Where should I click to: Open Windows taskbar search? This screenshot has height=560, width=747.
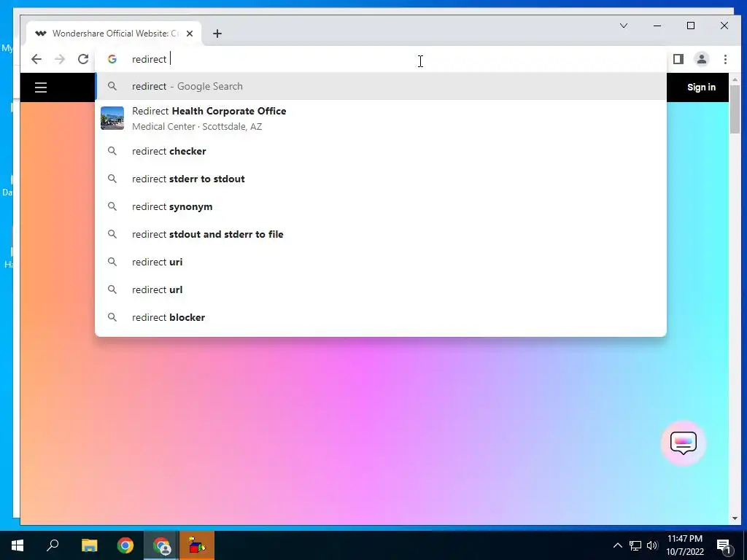tap(53, 545)
